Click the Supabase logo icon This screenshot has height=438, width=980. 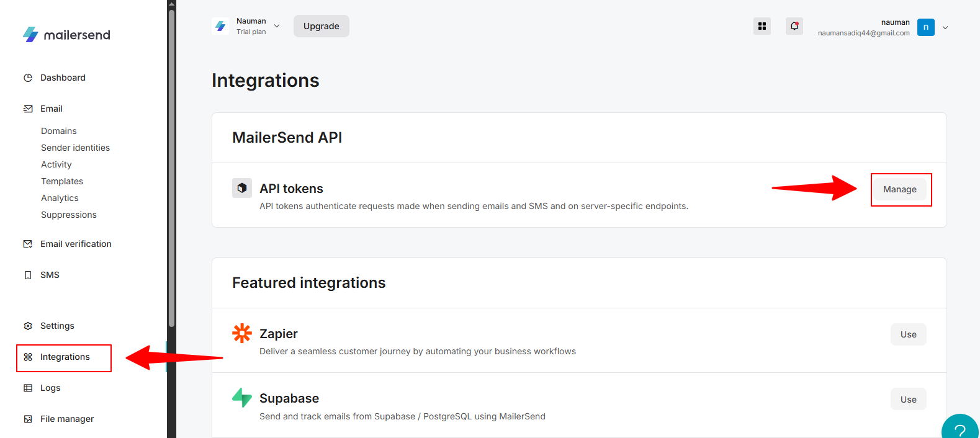[242, 398]
